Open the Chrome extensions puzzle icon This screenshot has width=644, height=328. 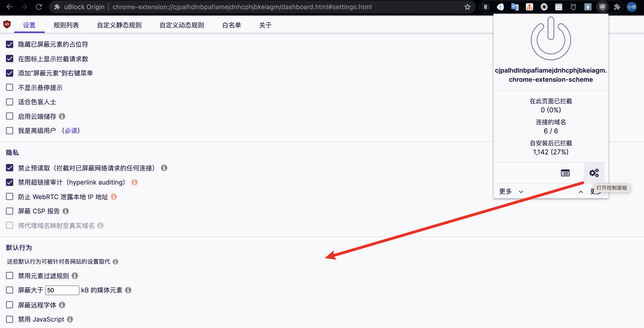pos(617,7)
